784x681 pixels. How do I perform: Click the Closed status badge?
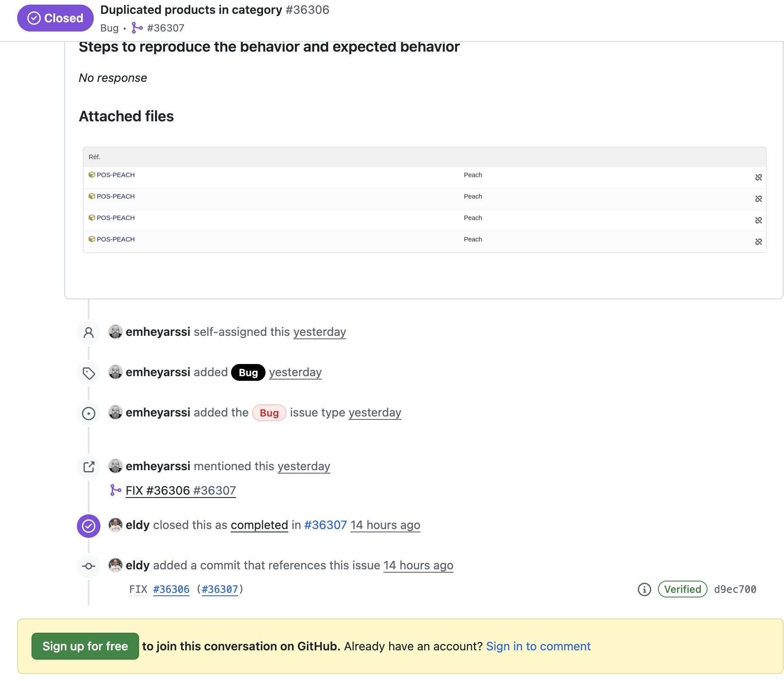55,18
